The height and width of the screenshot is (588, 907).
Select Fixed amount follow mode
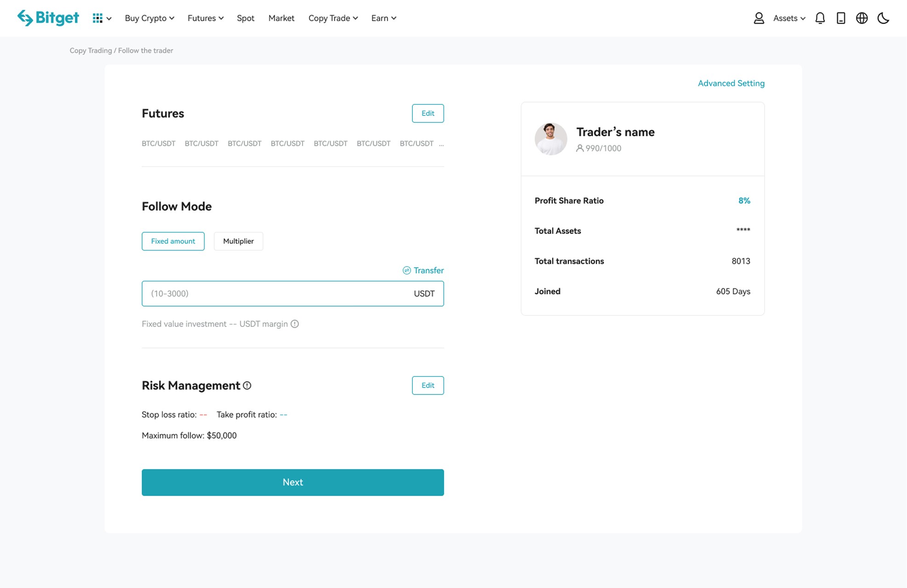[x=173, y=241]
